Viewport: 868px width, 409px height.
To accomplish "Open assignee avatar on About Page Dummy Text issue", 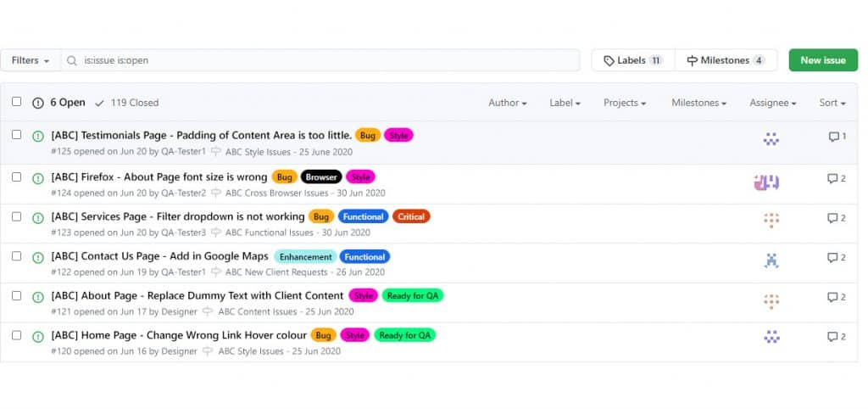I will pos(771,301).
